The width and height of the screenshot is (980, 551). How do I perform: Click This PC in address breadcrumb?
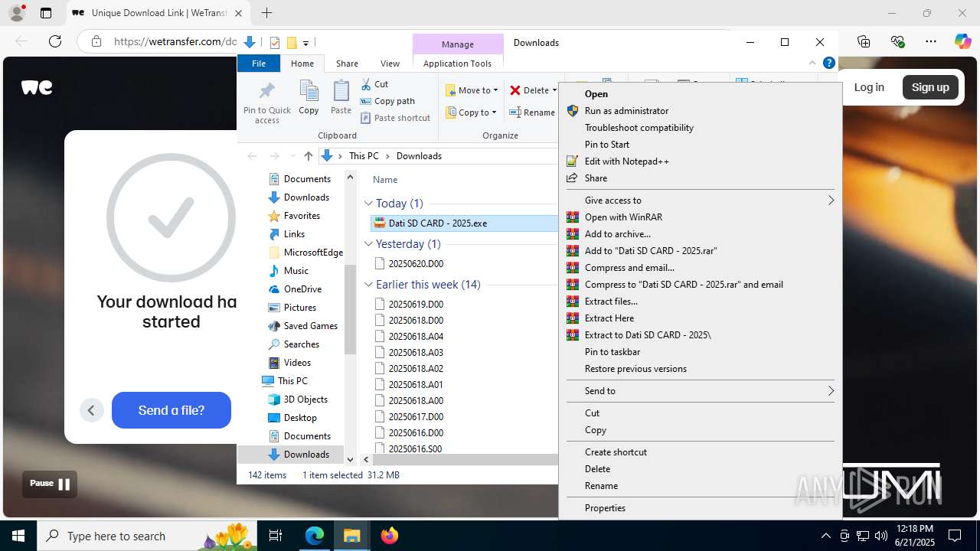pyautogui.click(x=364, y=156)
